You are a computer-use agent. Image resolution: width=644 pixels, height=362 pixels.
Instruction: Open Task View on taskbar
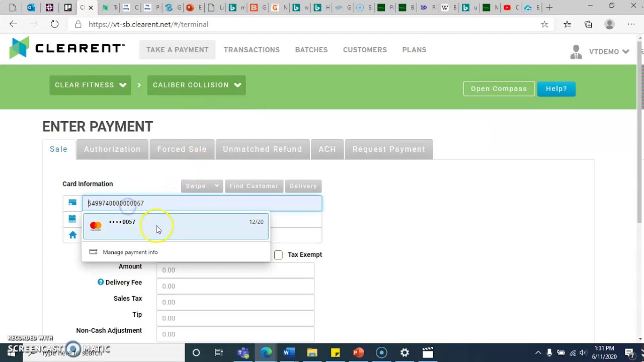(219, 352)
